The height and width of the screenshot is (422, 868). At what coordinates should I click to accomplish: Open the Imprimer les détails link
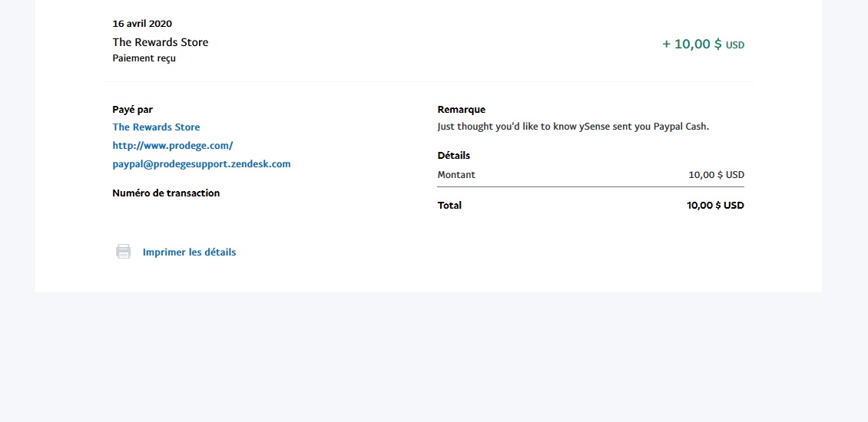(189, 252)
